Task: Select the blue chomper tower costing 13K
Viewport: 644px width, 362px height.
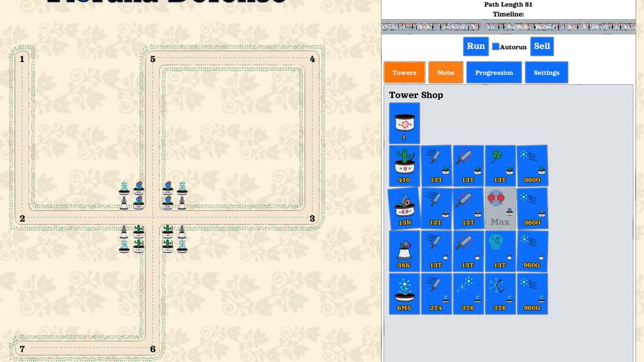Action: [404, 208]
